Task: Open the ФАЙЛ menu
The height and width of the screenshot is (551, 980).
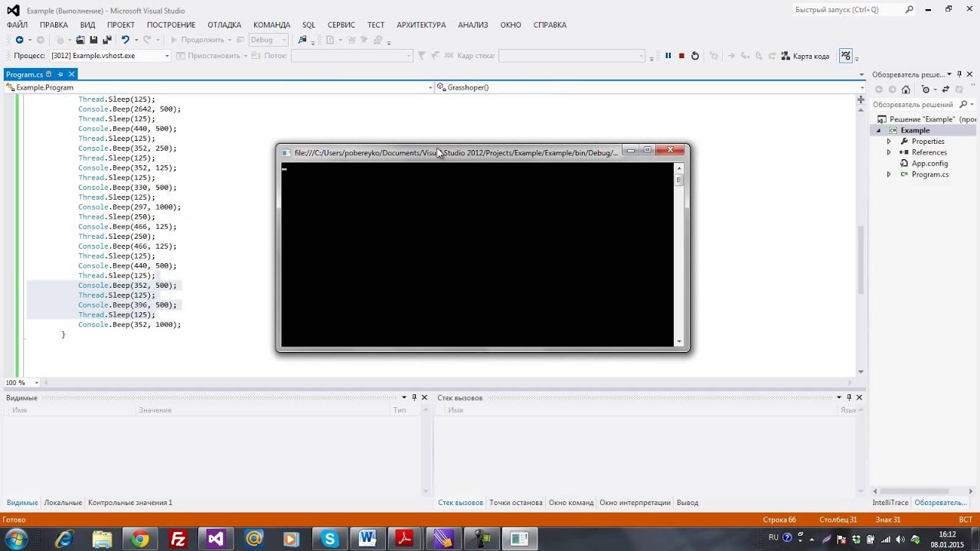Action: pyautogui.click(x=17, y=25)
